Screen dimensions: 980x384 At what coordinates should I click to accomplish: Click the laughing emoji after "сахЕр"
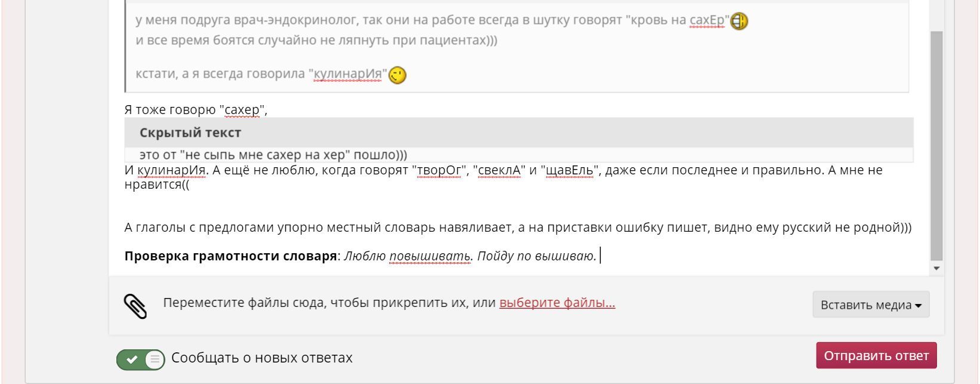[x=739, y=21]
